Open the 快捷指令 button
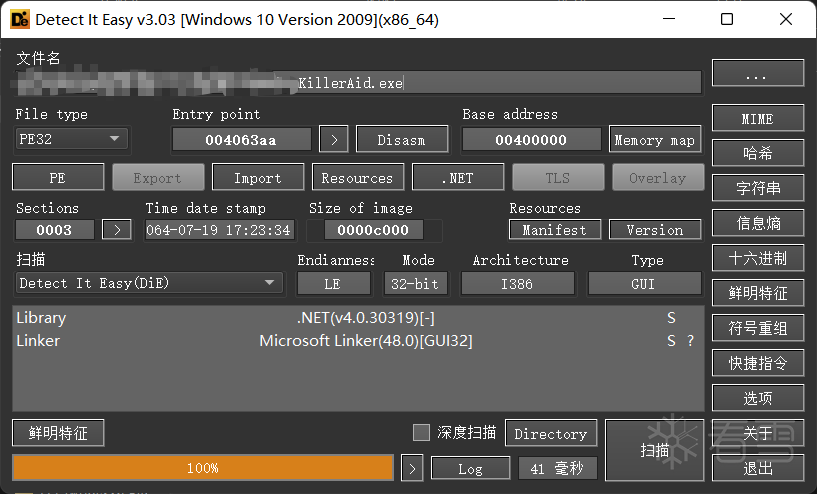Screen dimensions: 817x494 pos(758,363)
